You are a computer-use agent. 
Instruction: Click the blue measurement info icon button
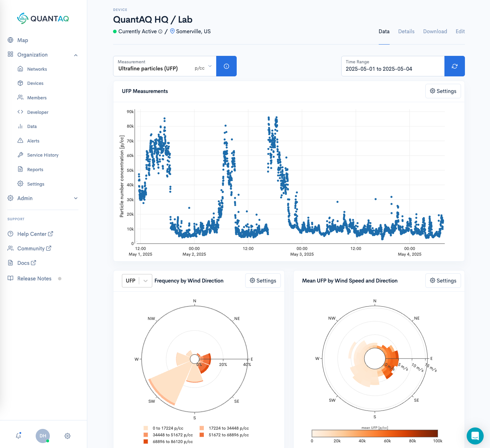(x=226, y=66)
